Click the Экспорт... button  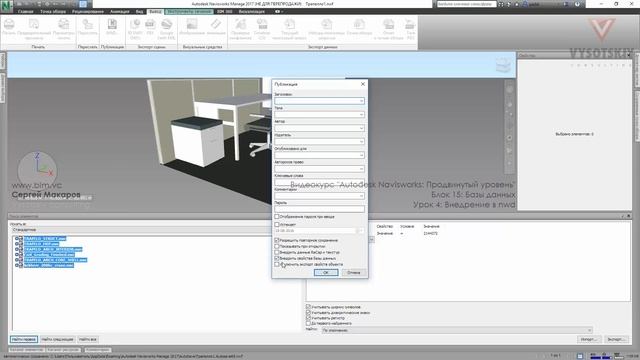tap(616, 339)
